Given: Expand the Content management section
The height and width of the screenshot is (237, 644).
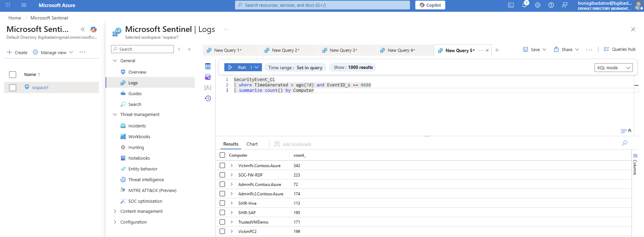Looking at the screenshot, I should (x=115, y=211).
